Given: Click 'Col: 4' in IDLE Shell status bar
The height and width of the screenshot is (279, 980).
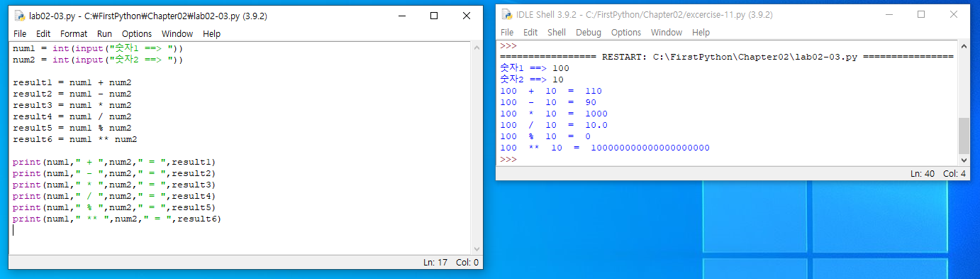Looking at the screenshot, I should tap(954, 173).
